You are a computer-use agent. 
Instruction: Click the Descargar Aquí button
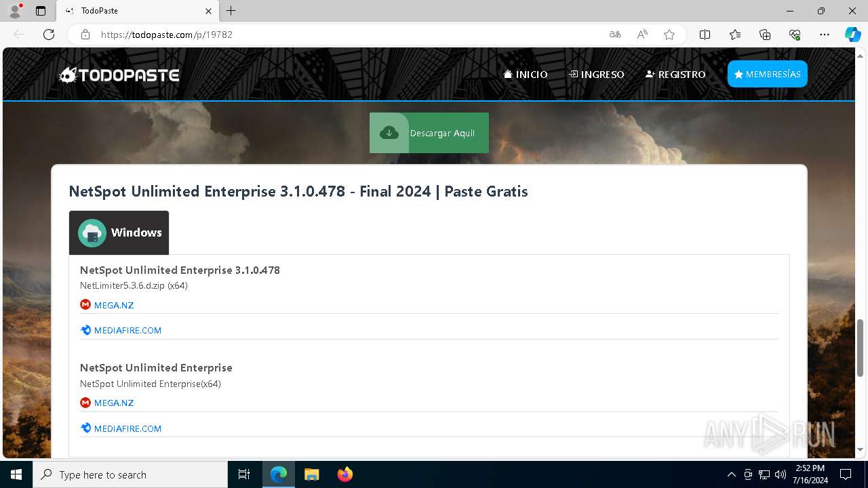click(x=429, y=133)
